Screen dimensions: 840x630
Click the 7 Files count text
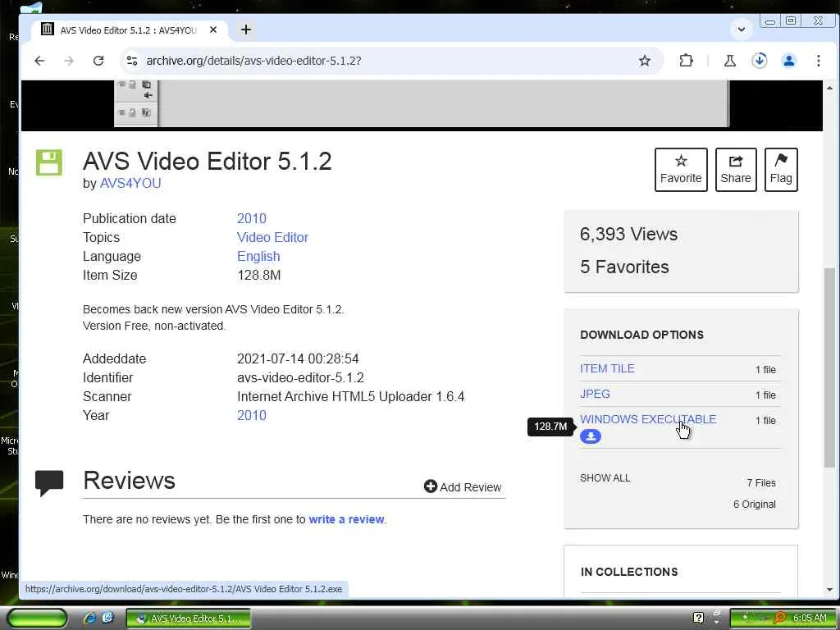click(761, 482)
